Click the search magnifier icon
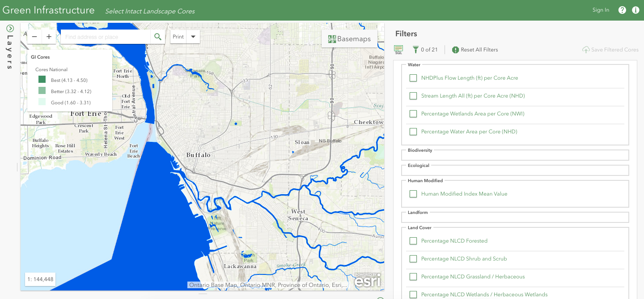 click(157, 37)
